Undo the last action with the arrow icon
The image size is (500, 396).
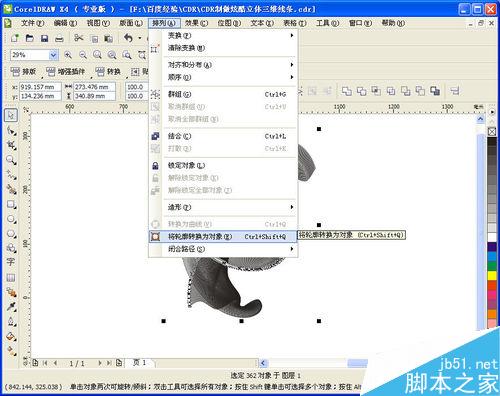(128, 38)
